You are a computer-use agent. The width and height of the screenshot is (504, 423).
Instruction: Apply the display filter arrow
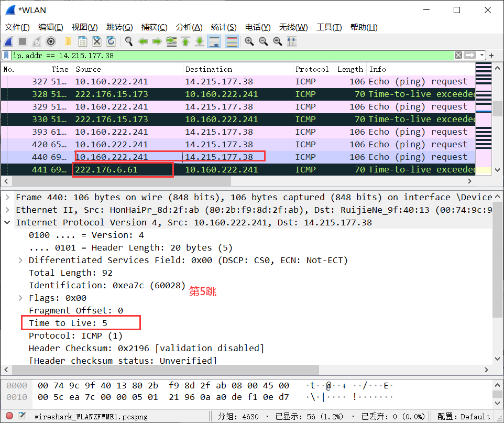[x=469, y=56]
